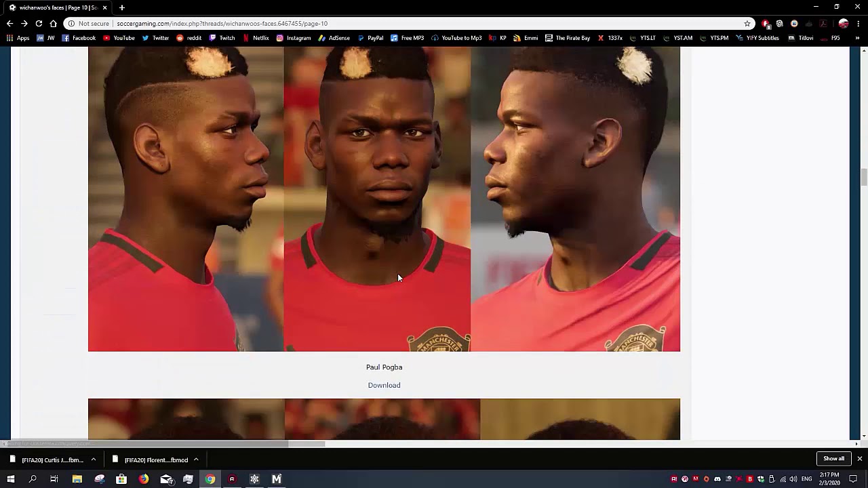Open the network Wi-Fi tray icon

tap(782, 479)
